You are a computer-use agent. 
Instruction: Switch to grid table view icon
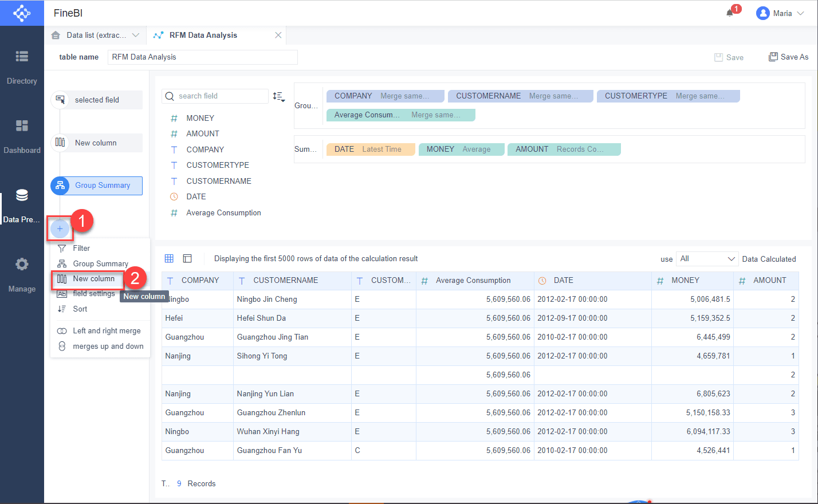(x=169, y=258)
